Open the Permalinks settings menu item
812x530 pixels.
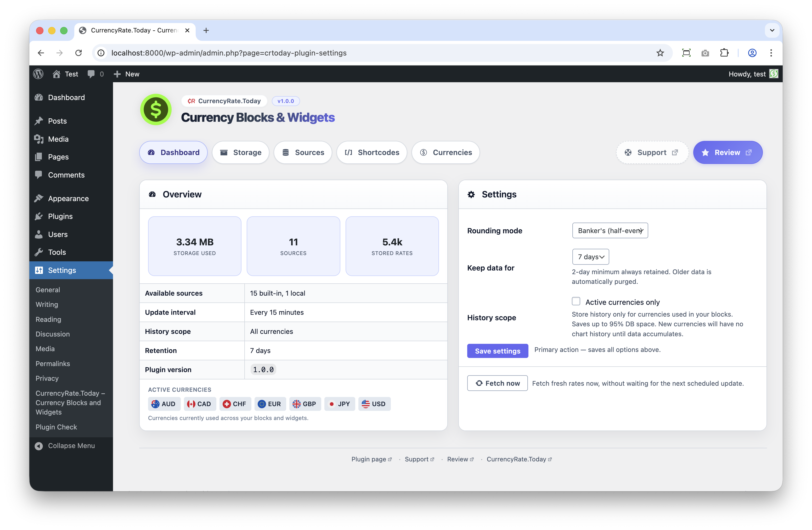click(x=53, y=363)
